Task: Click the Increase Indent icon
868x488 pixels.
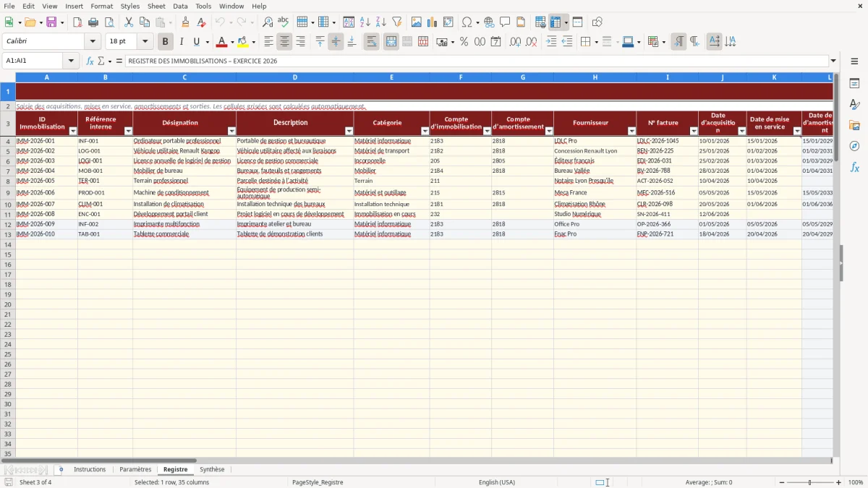Action: pos(551,42)
